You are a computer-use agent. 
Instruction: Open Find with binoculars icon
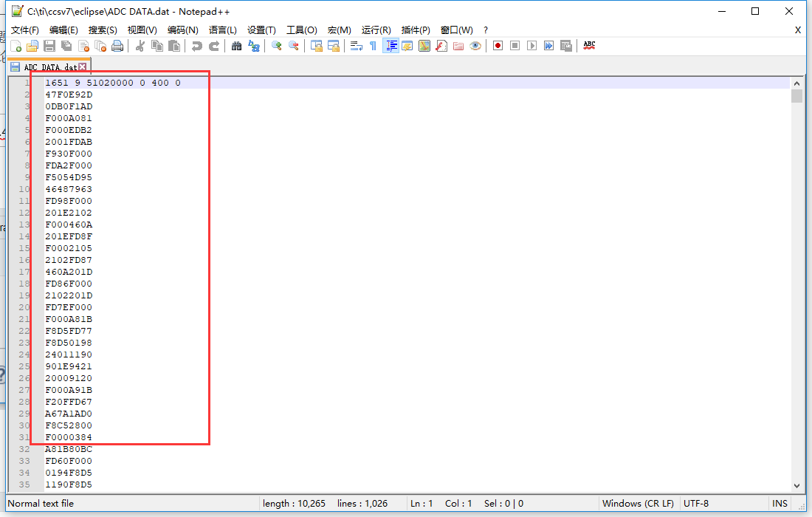point(237,46)
